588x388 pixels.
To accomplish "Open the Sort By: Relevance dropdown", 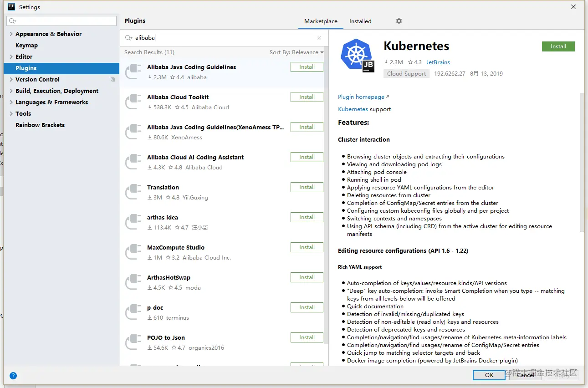I will (297, 52).
